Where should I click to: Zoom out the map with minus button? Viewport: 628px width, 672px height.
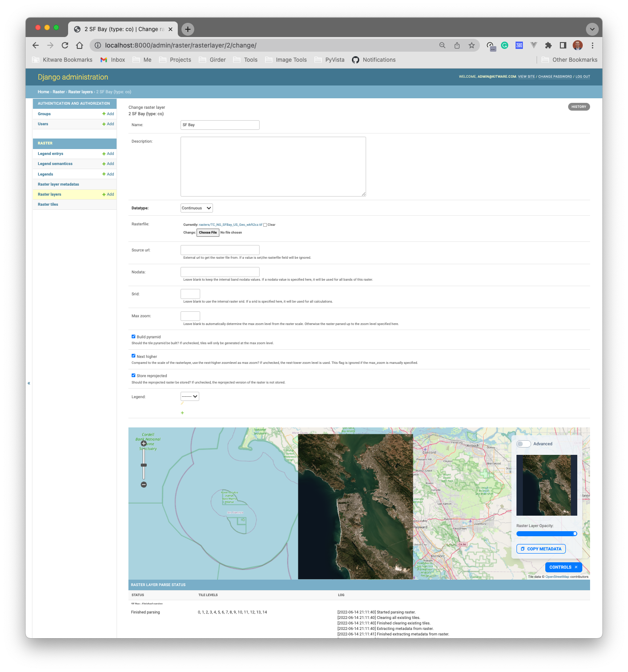pyautogui.click(x=144, y=485)
